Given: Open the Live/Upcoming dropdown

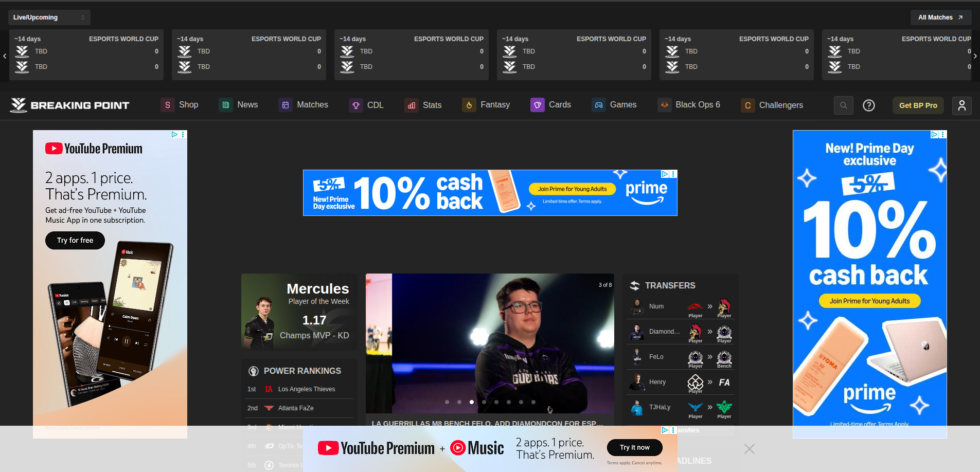Looking at the screenshot, I should (49, 17).
